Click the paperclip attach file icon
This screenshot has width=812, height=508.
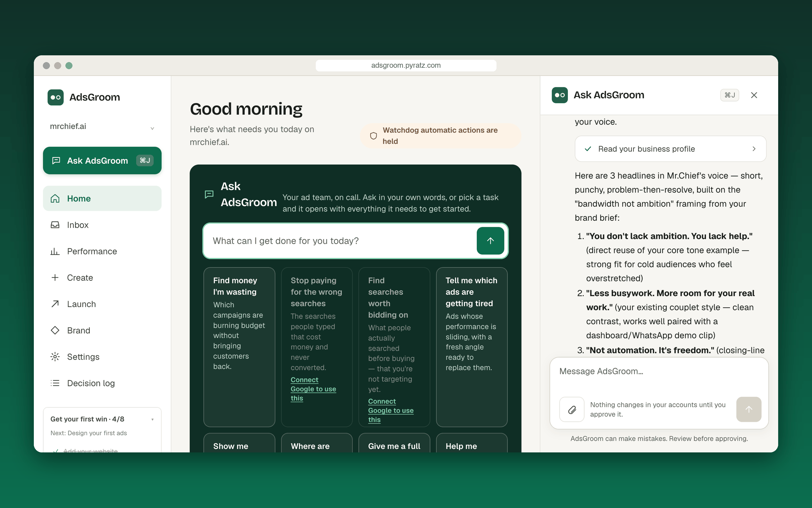572,409
